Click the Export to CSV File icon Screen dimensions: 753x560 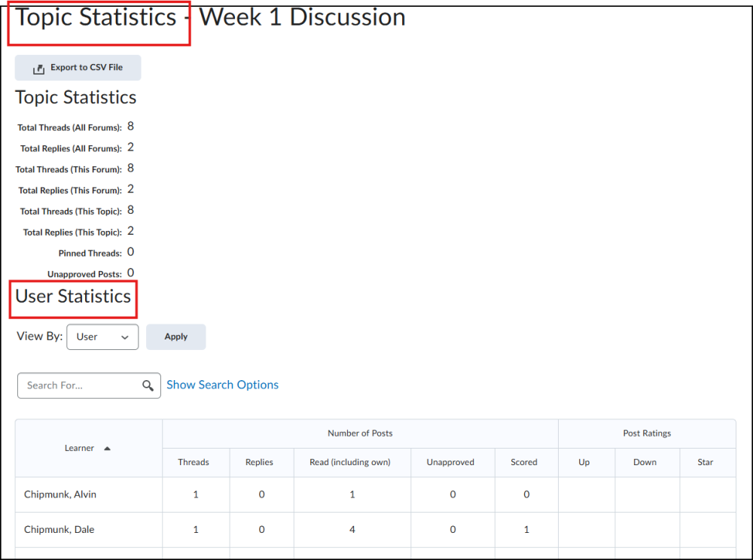[x=38, y=68]
